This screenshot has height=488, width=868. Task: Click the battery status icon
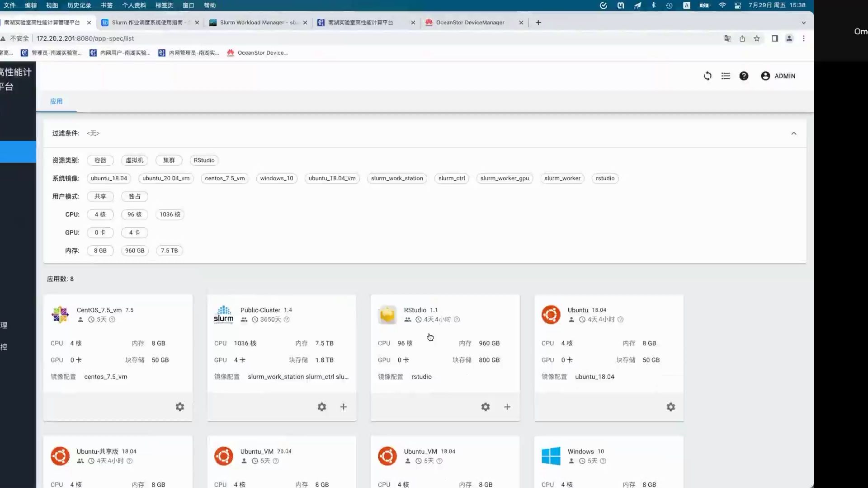tap(704, 5)
